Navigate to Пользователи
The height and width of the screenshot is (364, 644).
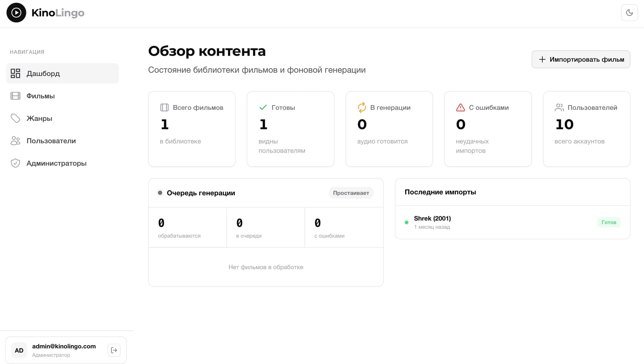coord(62,141)
